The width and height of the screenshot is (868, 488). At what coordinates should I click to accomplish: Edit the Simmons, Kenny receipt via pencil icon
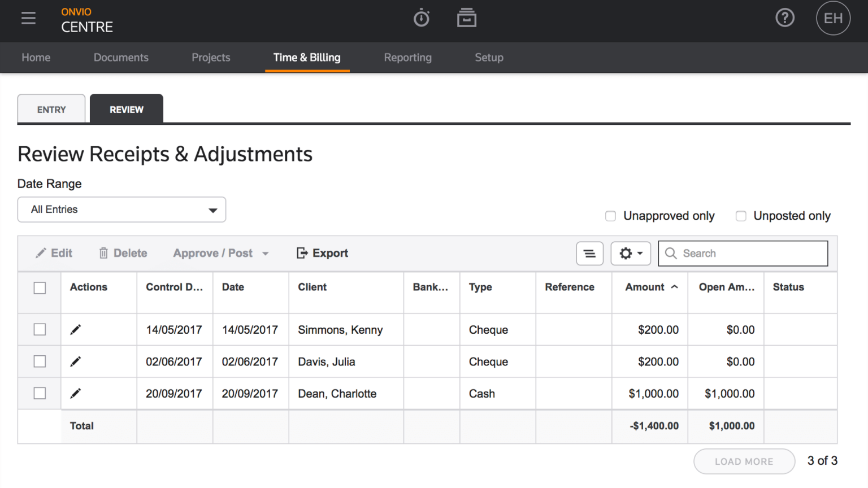(75, 329)
